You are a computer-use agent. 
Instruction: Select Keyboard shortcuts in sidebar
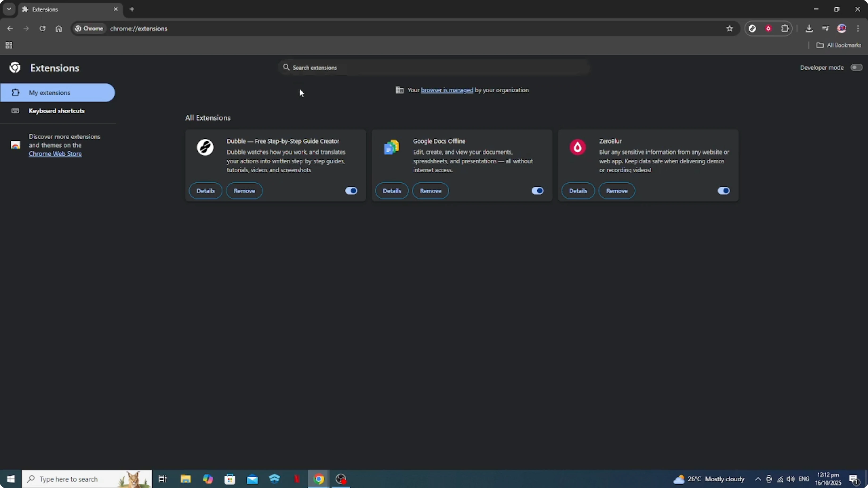[x=57, y=111]
